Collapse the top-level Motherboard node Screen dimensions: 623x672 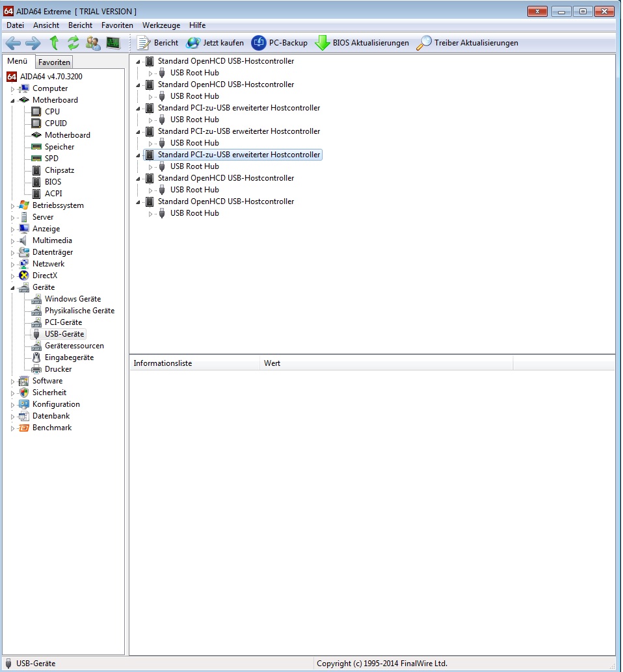click(12, 101)
